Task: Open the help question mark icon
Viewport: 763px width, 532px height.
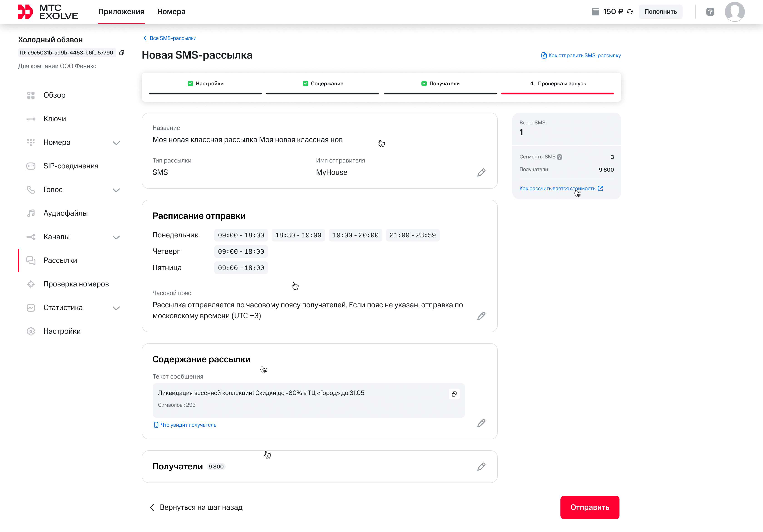Action: coord(710,12)
